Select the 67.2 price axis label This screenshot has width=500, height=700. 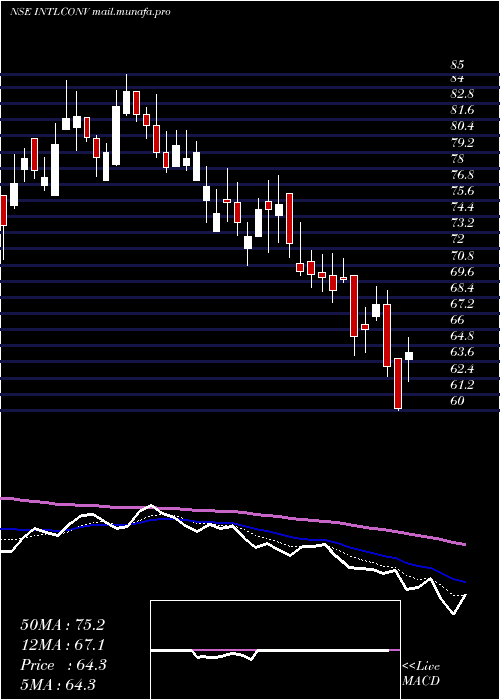click(462, 304)
